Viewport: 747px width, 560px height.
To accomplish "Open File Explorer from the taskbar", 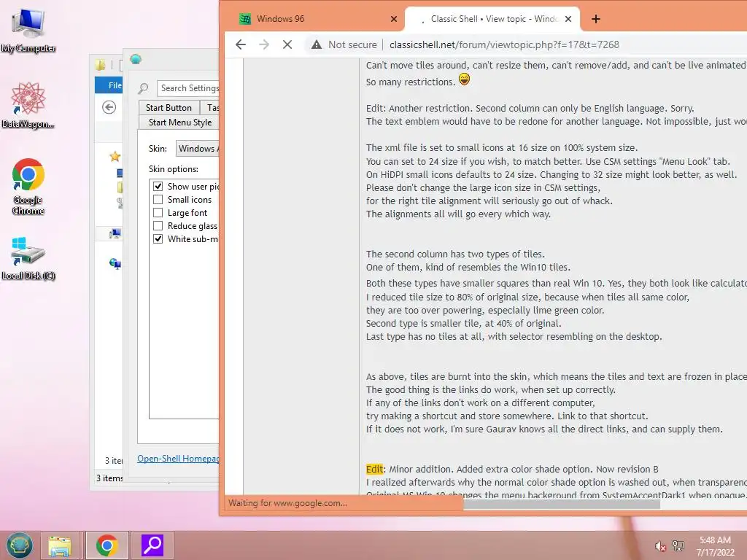I will click(60, 545).
